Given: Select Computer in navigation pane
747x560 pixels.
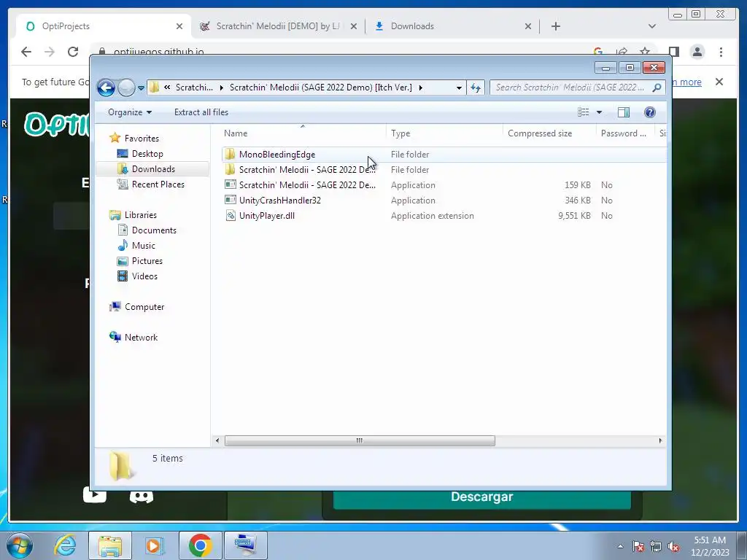Looking at the screenshot, I should 144,307.
